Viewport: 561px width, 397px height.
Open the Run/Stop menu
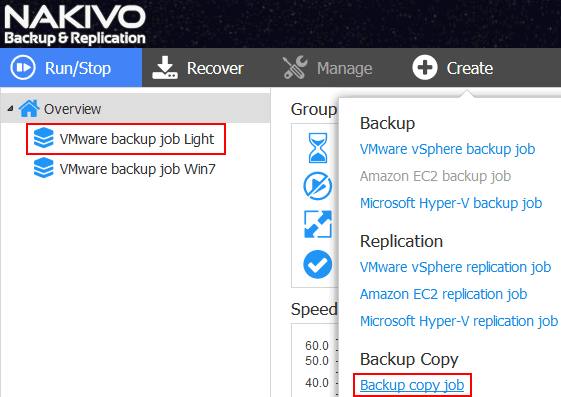pyautogui.click(x=71, y=68)
